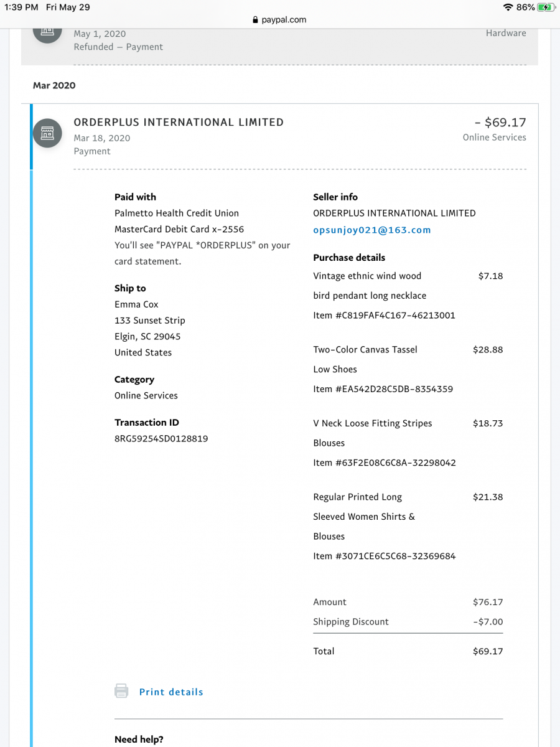Tap the Wi-Fi status icon
The width and height of the screenshot is (560, 747).
coord(508,7)
